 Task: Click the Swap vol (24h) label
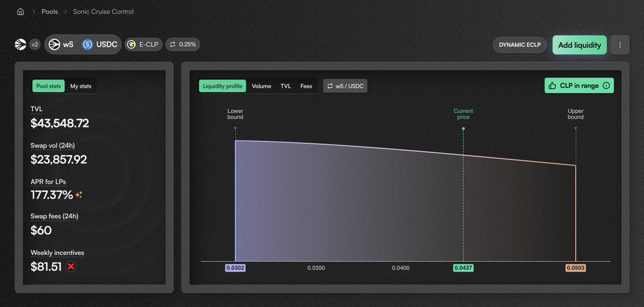[52, 145]
